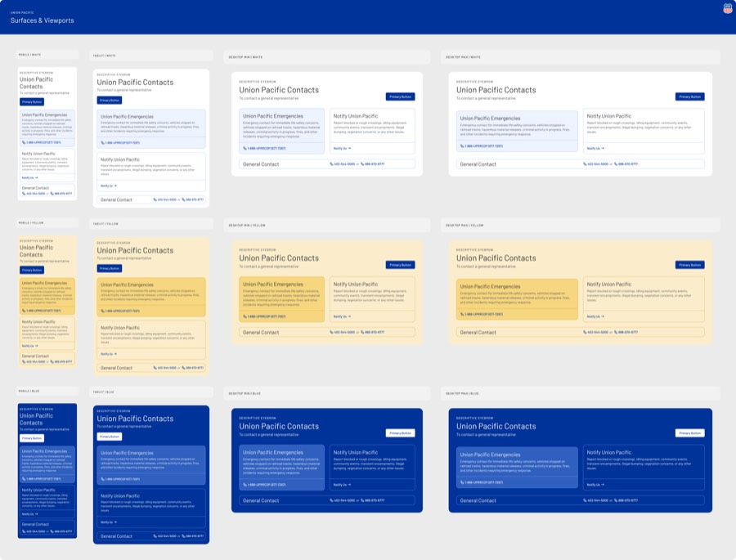Open Notify Us link in Desktop Max White frame
The width and height of the screenshot is (736, 560).
pos(595,148)
